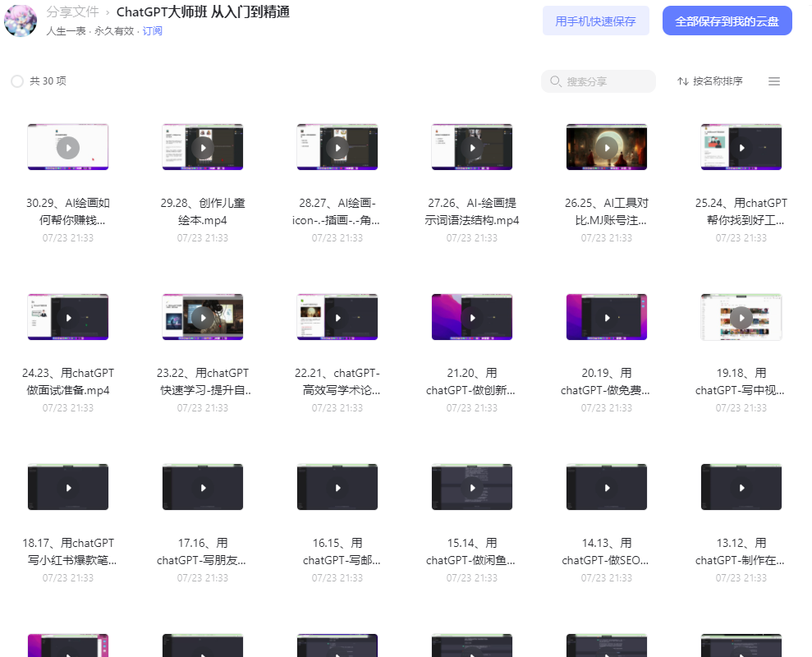Click the sharer name 人生一表
The image size is (812, 657).
67,31
